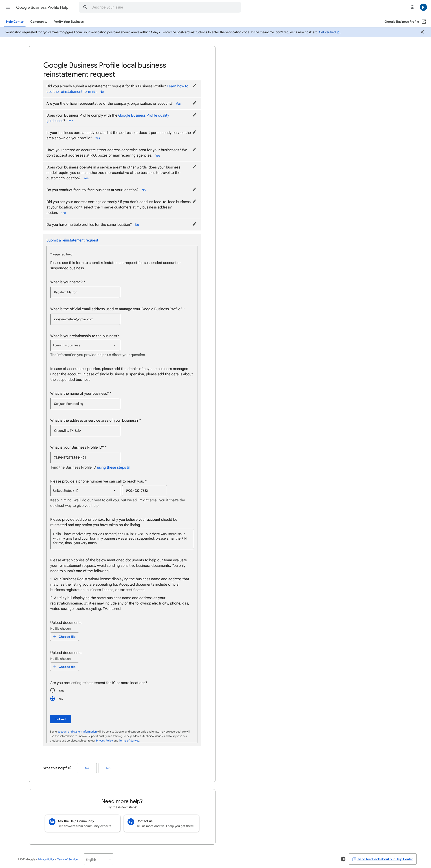This screenshot has height=868, width=431.
Task: Switch to the Community tab
Action: pos(39,22)
